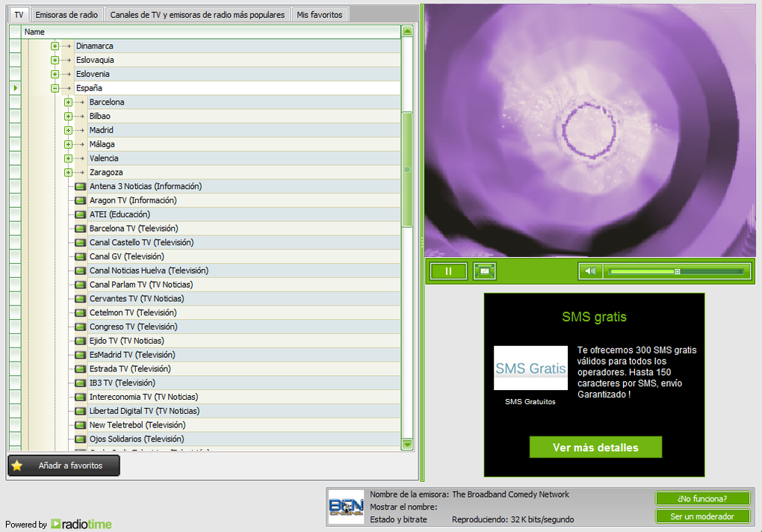Click the channel list scroll down arrow
Image resolution: width=762 pixels, height=532 pixels.
coord(407,444)
